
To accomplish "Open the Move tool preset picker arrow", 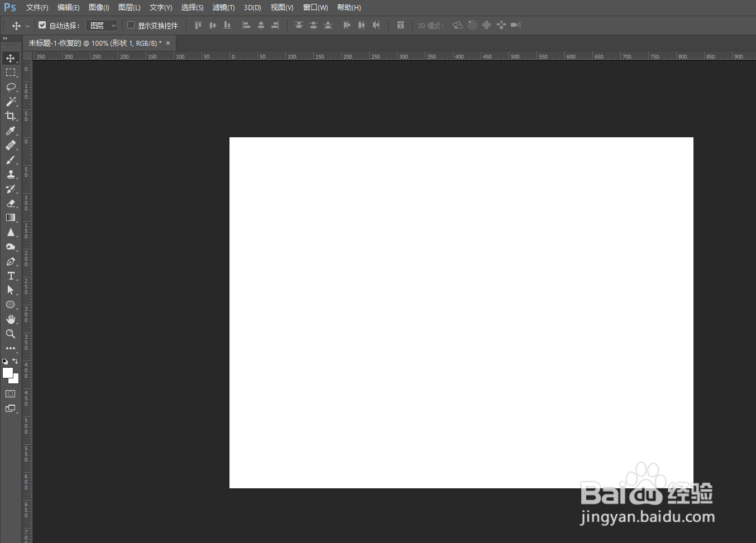I will pos(27,26).
